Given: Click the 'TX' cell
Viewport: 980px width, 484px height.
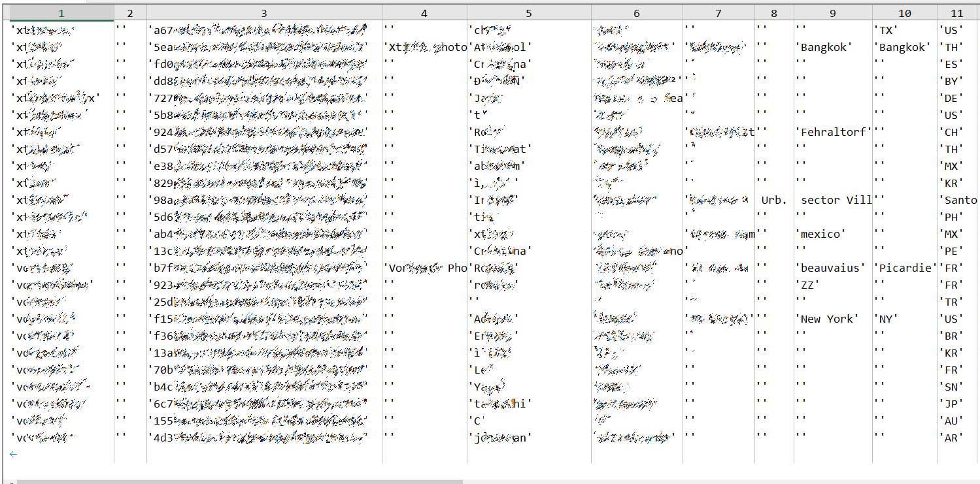Looking at the screenshot, I should (x=886, y=30).
